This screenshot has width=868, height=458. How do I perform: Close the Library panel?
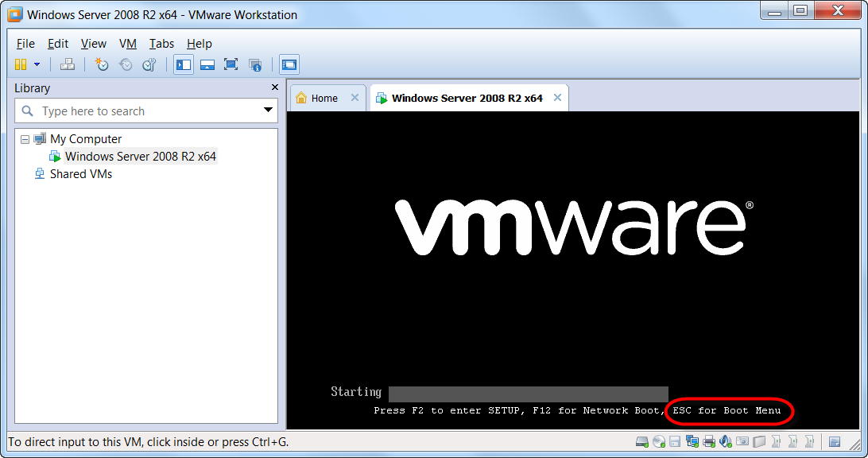[x=274, y=87]
